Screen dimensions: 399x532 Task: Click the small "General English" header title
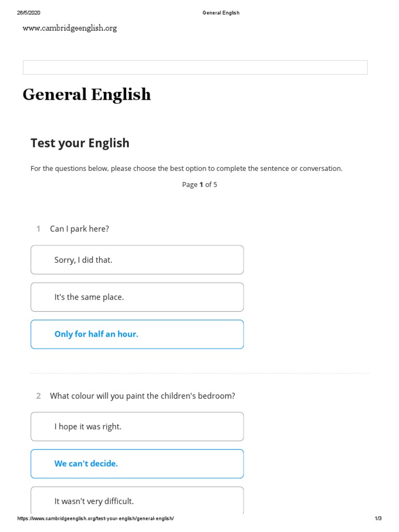coord(221,13)
